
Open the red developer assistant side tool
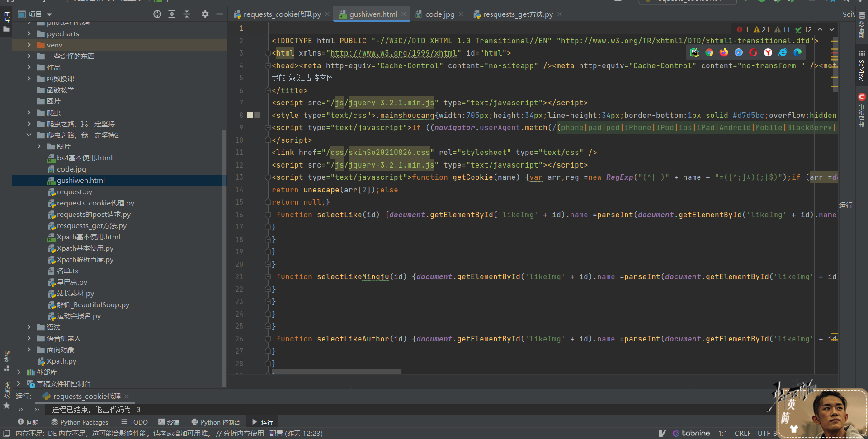click(862, 110)
